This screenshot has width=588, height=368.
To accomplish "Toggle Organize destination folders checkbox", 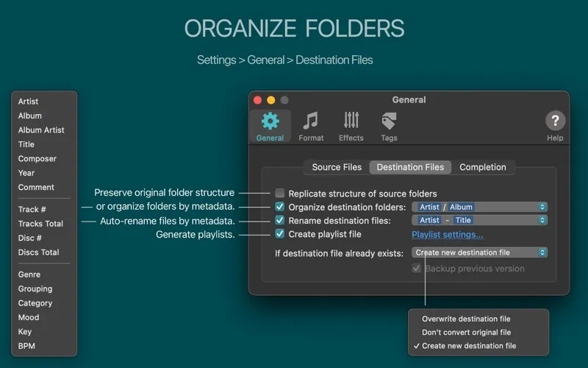I will click(280, 207).
